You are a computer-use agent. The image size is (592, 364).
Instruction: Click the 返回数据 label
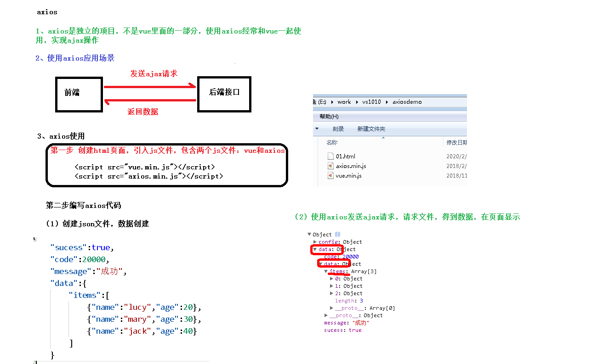143,112
